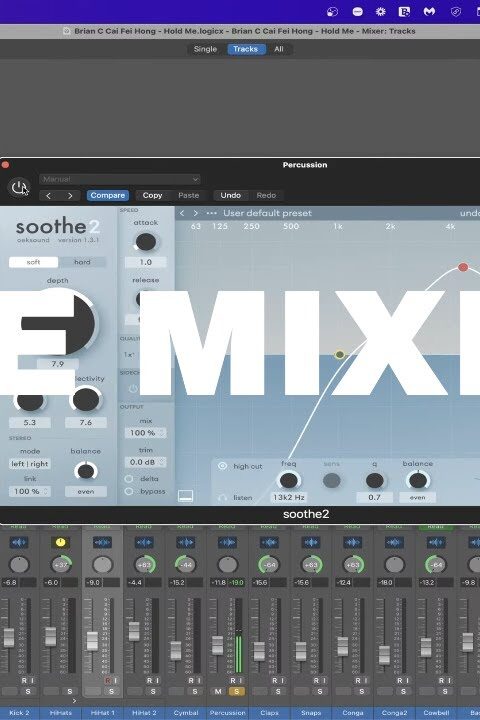Click the palette-shaped icon in menu bar
This screenshot has height=720, width=480.
point(332,11)
